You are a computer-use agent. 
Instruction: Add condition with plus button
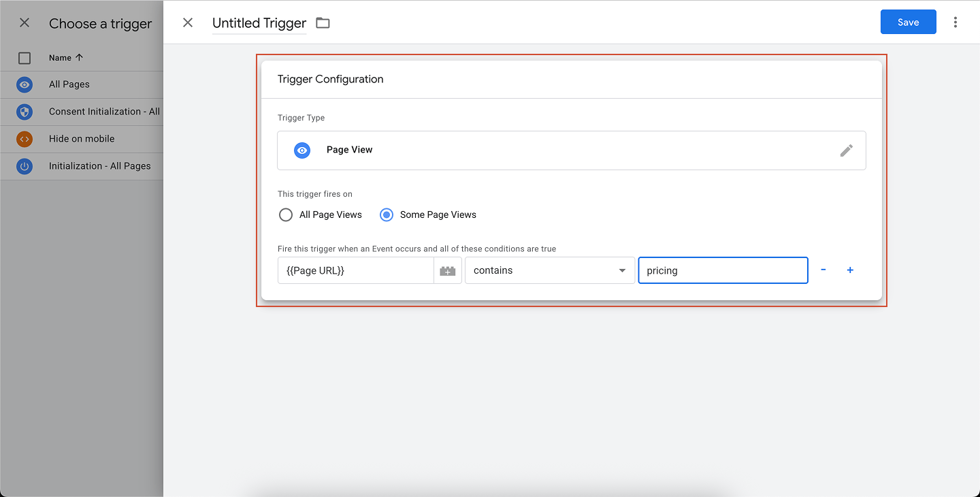[850, 270]
